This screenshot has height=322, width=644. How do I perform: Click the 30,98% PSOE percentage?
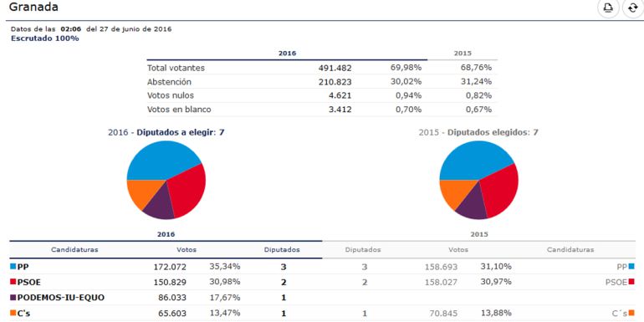(225, 282)
